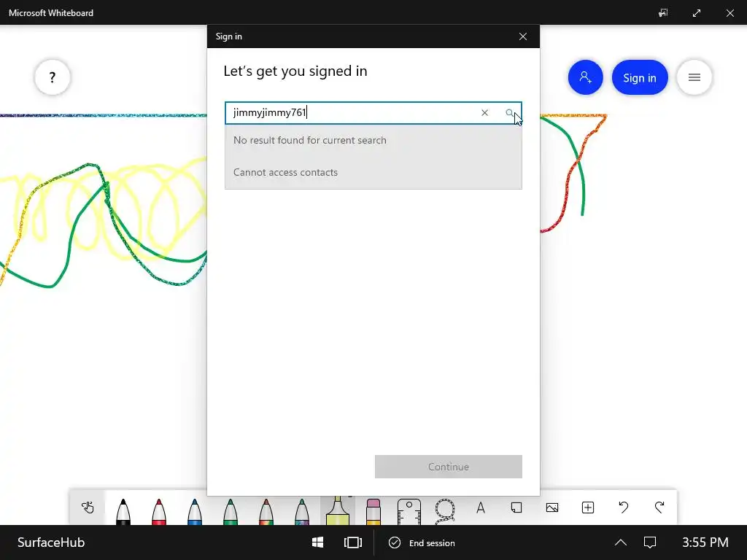
Task: Select the blue pen
Action: [x=194, y=510]
